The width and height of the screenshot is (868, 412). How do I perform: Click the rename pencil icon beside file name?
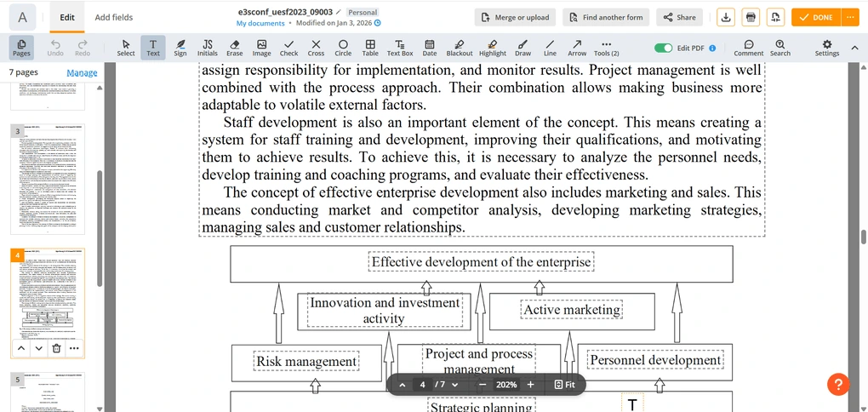[338, 12]
